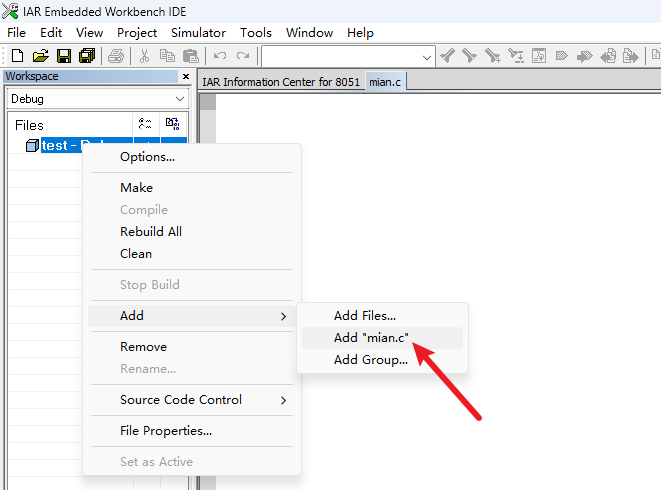
Task: Click the Undo arrow icon
Action: (x=220, y=56)
